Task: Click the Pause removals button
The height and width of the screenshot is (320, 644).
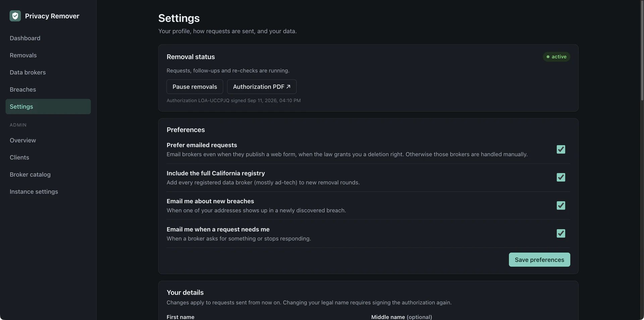Action: point(195,87)
